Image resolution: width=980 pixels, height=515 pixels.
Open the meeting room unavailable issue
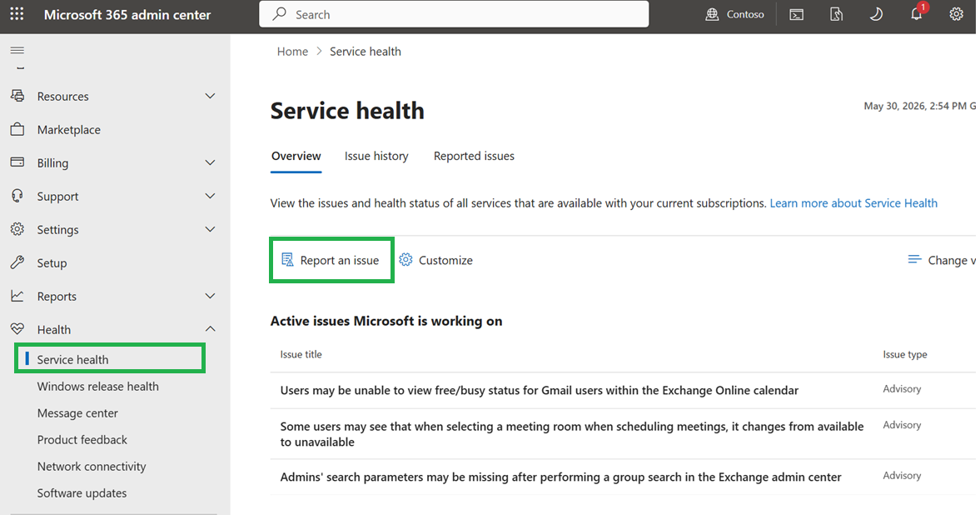tap(572, 434)
